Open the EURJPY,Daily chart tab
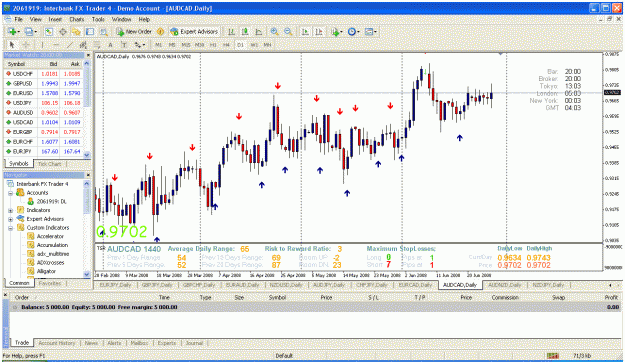Viewport: 625px width, 362px height. (115, 285)
